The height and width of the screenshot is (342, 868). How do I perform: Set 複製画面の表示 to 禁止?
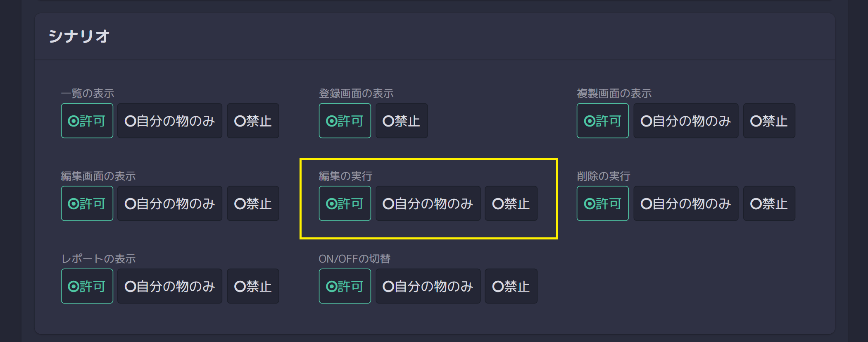click(769, 121)
